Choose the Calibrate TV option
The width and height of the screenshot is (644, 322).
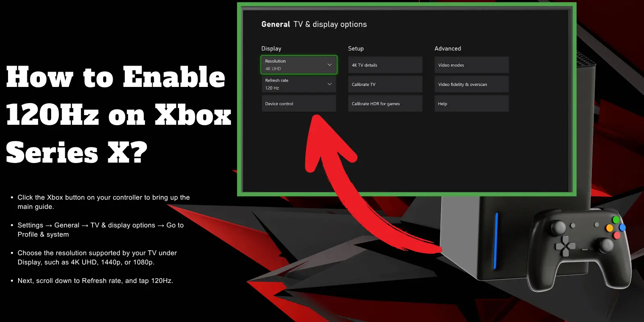tap(385, 84)
